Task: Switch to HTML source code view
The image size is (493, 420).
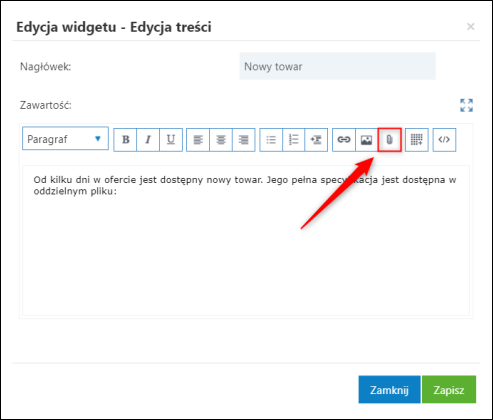Action: point(444,140)
